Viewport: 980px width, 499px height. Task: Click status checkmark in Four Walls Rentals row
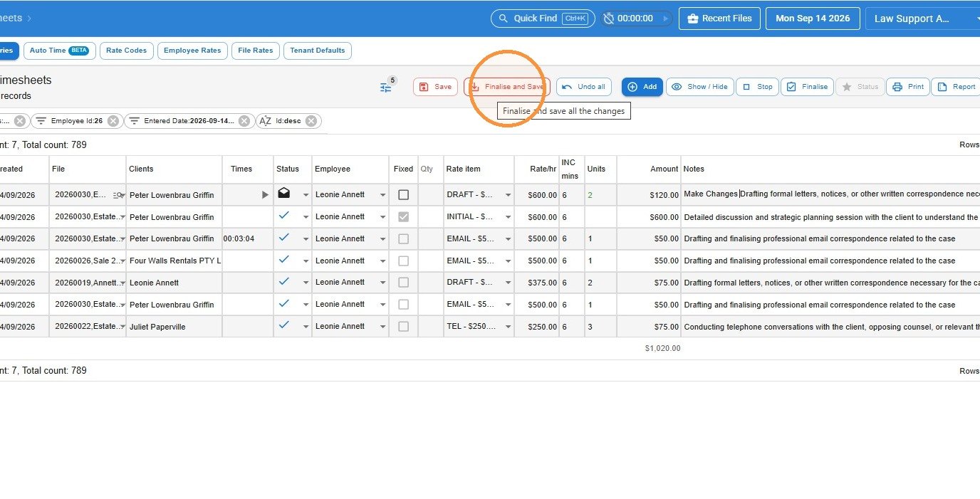point(284,259)
